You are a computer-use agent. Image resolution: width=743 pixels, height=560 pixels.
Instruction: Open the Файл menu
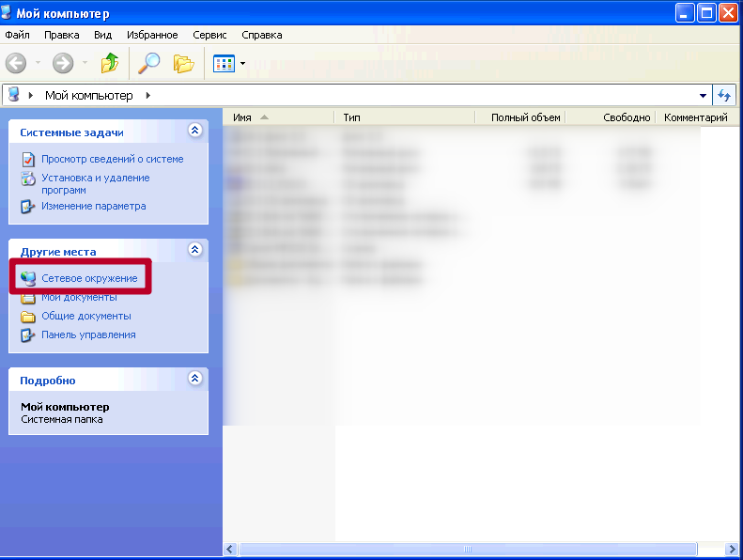pyautogui.click(x=18, y=35)
